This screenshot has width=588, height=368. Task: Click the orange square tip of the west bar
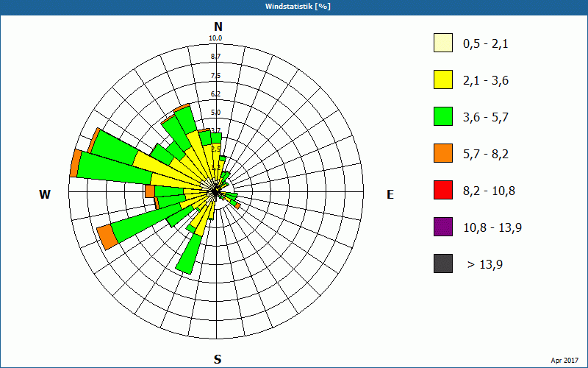pyautogui.click(x=150, y=191)
